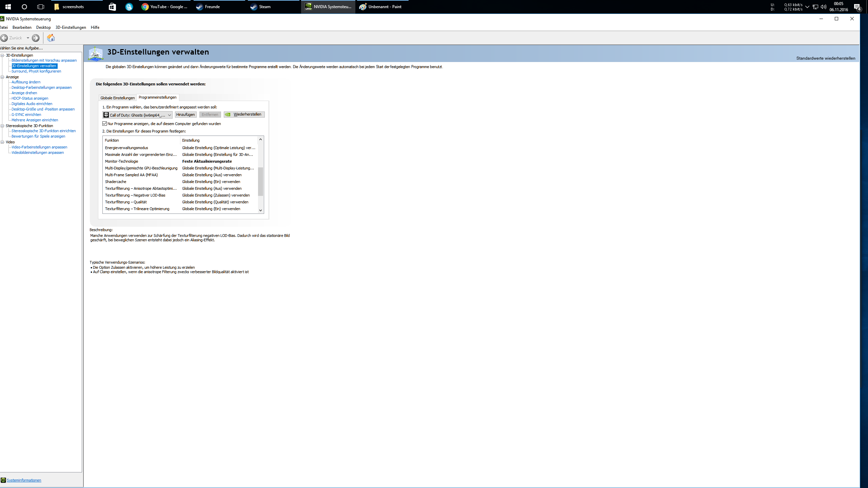Click the forward navigation arrow icon
The image size is (868, 488).
pos(36,38)
